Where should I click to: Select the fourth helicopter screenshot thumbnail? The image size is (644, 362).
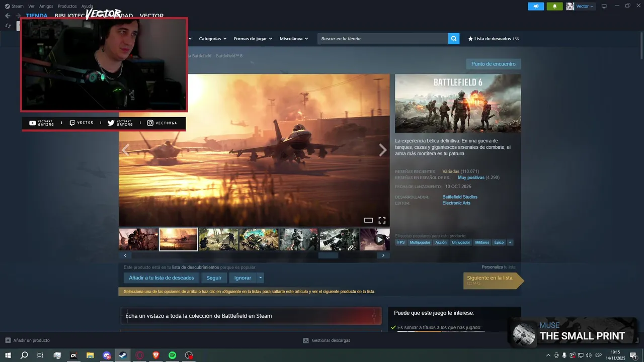click(259, 239)
